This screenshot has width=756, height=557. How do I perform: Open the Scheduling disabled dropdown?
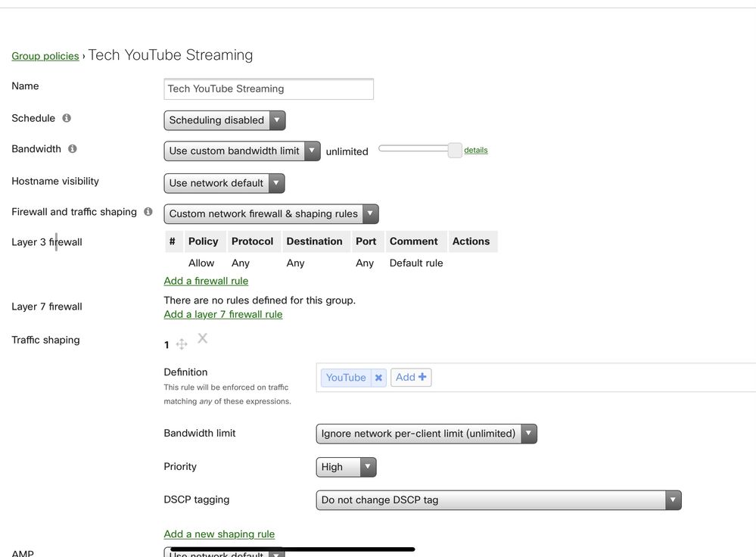(224, 120)
